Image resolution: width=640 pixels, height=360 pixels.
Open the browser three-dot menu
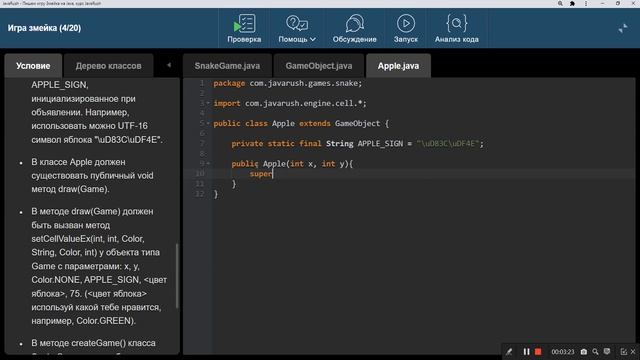pos(586,3)
